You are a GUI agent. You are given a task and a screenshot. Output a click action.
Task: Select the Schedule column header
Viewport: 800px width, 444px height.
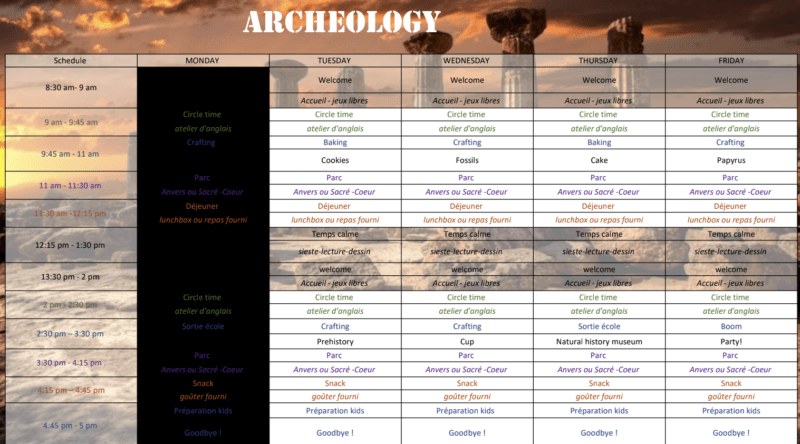[x=71, y=60]
